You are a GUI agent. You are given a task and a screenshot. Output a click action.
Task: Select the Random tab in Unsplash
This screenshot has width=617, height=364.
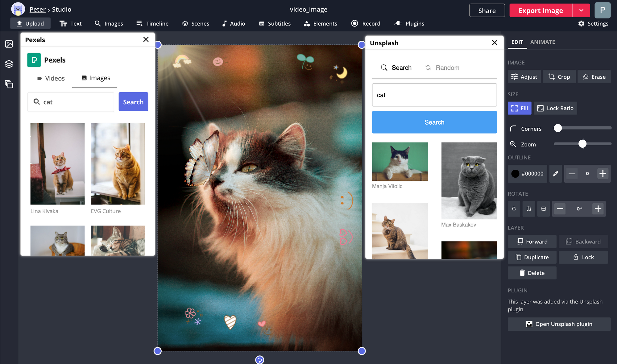(442, 68)
